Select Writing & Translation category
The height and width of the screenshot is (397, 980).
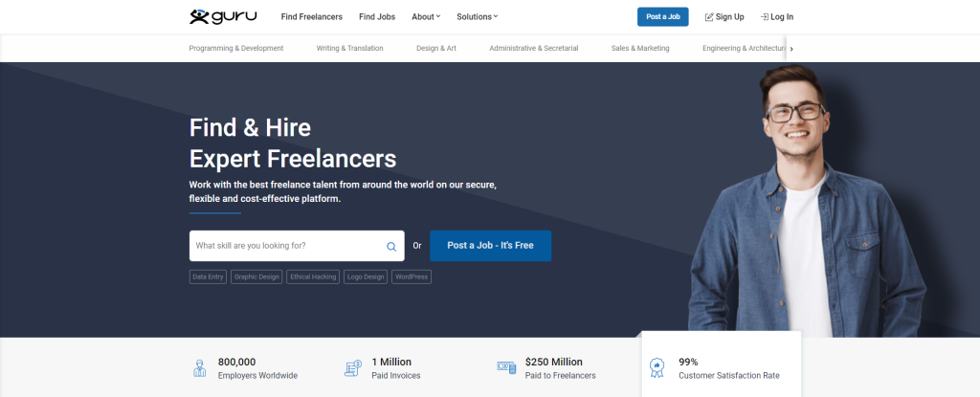pyautogui.click(x=349, y=48)
